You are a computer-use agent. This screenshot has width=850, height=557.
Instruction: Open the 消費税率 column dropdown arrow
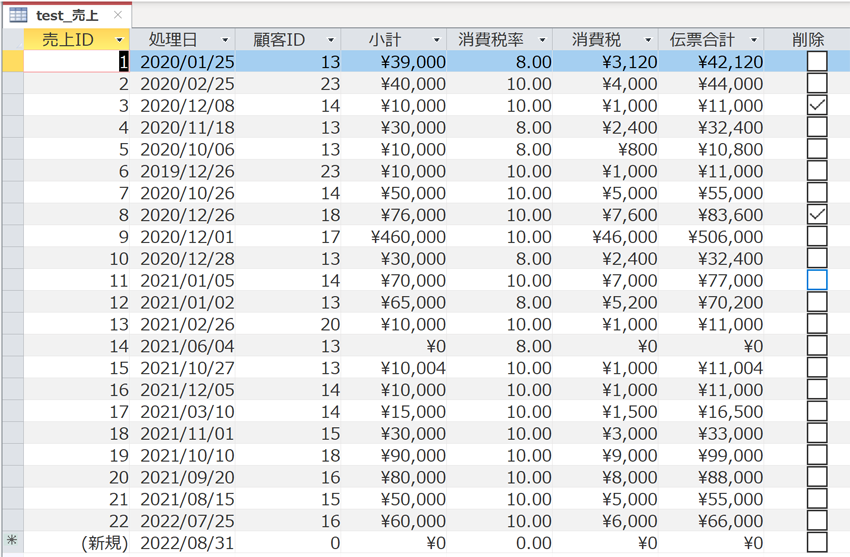point(542,40)
